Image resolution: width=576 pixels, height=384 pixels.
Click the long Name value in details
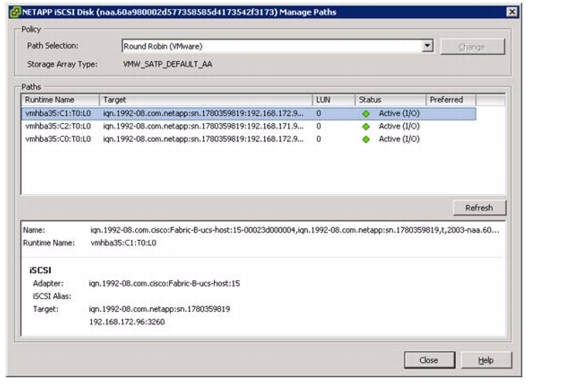295,230
